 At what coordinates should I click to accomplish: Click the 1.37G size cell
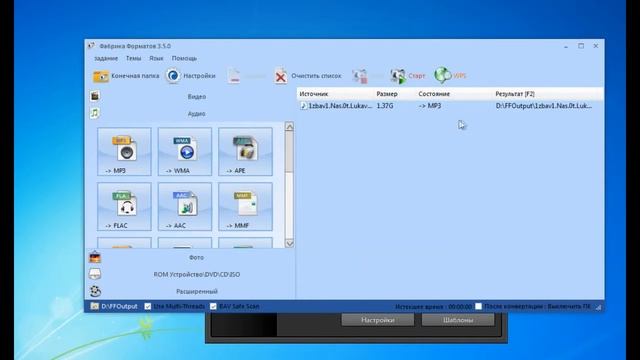[385, 106]
